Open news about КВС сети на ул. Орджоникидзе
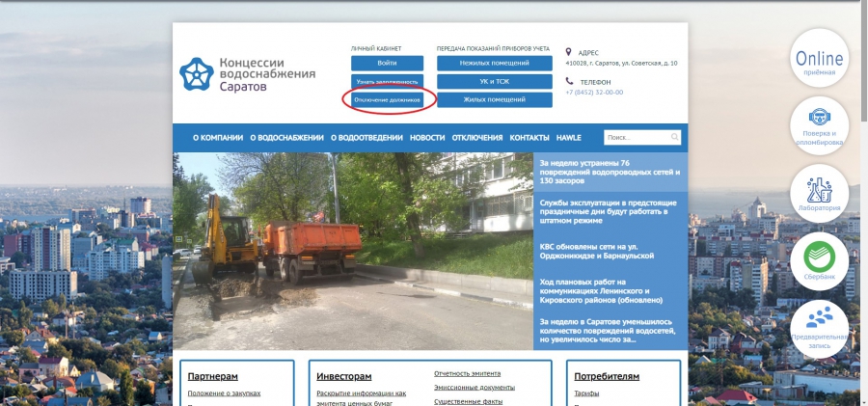Screen dimensions: 868x406 pos(597,251)
